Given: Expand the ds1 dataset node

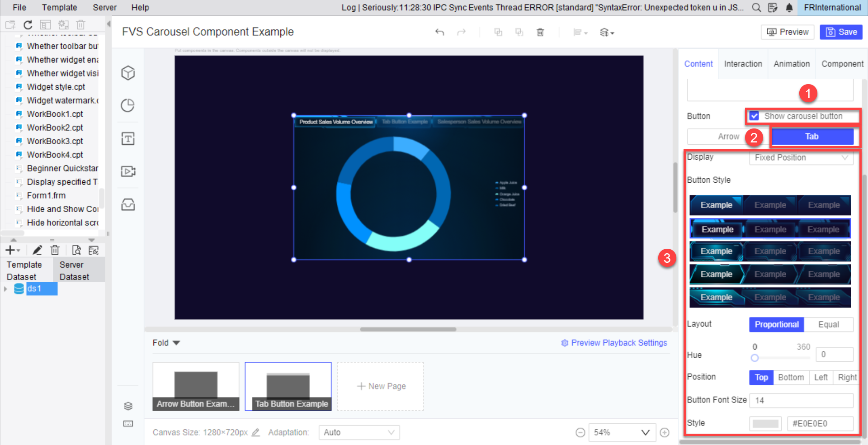Looking at the screenshot, I should point(5,289).
